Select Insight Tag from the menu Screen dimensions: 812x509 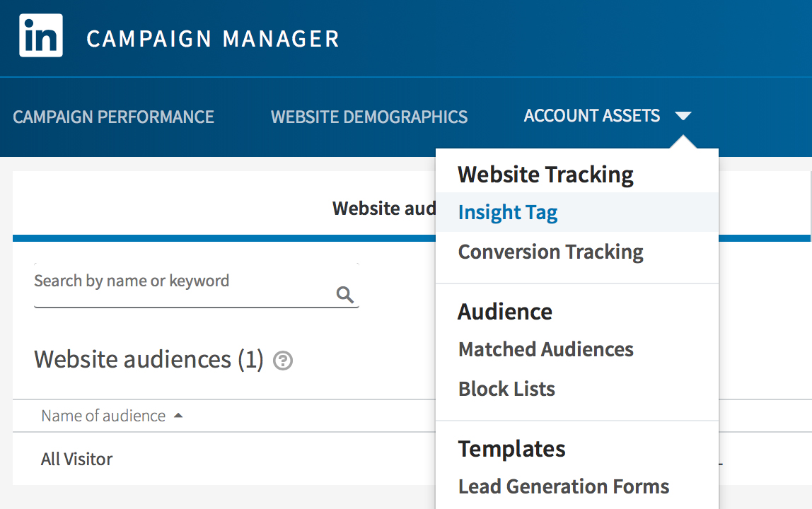[x=577, y=212]
